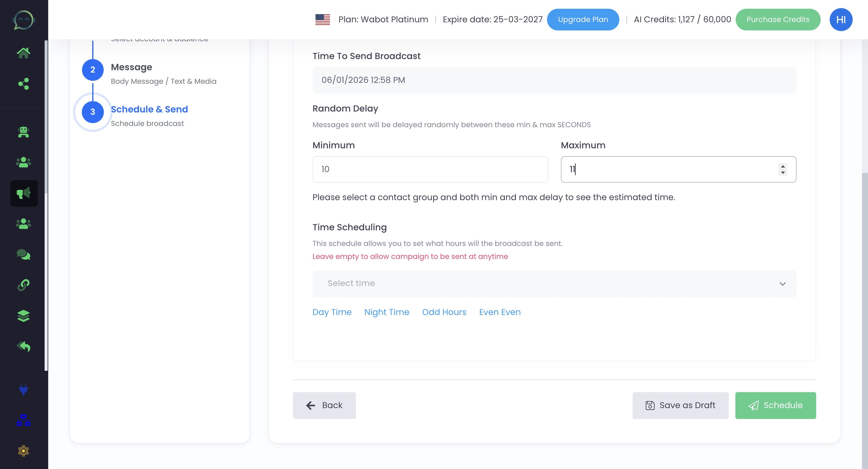The image size is (868, 469).
Task: Go to the Message step
Action: 131,67
